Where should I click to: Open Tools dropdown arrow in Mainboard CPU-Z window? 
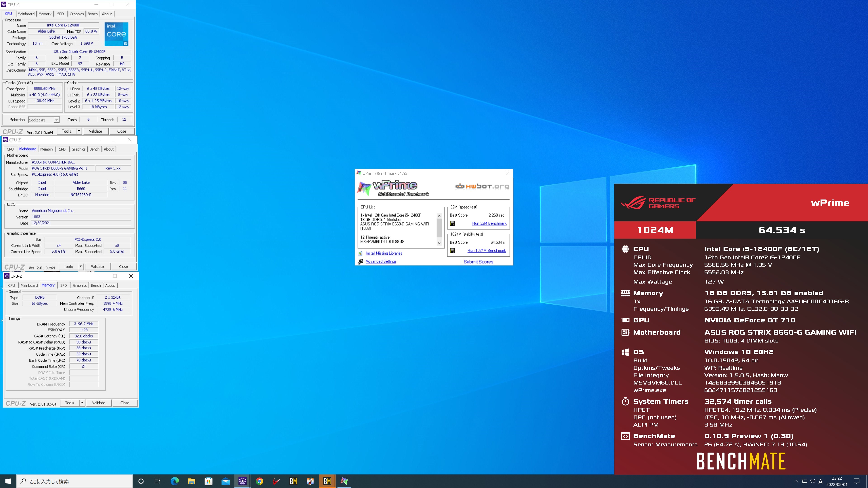(x=80, y=266)
